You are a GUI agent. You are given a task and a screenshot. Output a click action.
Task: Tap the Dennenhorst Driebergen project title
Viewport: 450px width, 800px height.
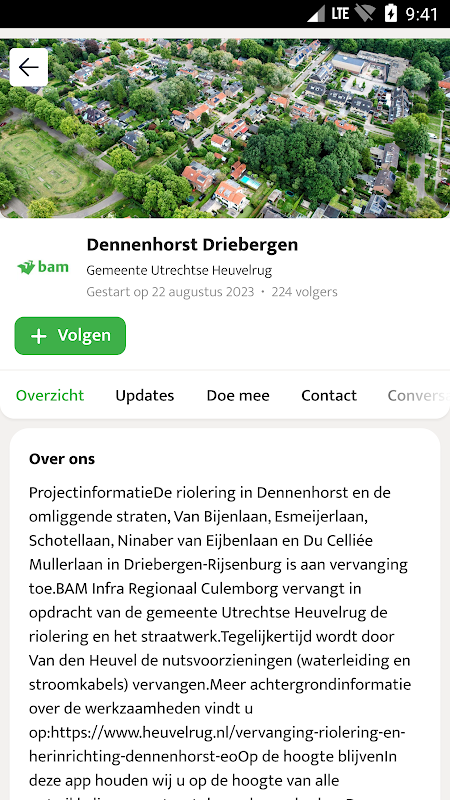point(192,245)
